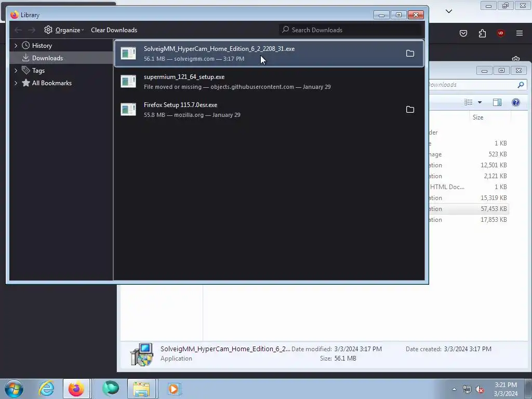Open Explorer help icon

516,102
